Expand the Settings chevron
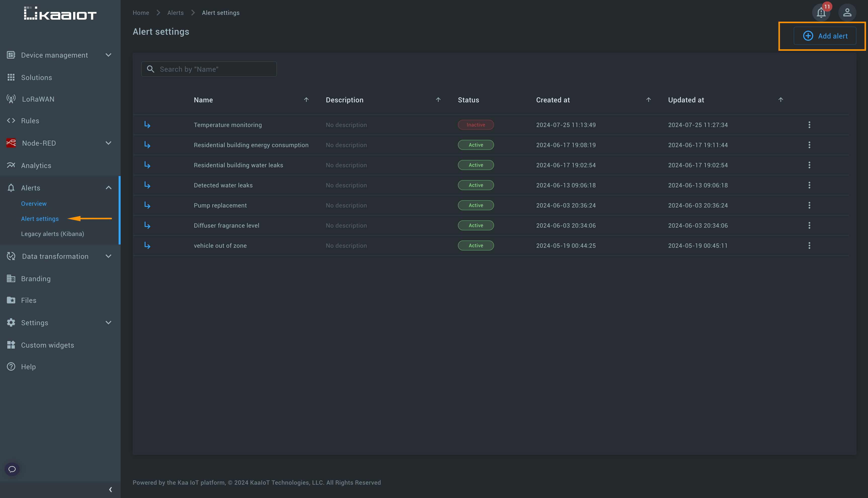 click(x=108, y=322)
